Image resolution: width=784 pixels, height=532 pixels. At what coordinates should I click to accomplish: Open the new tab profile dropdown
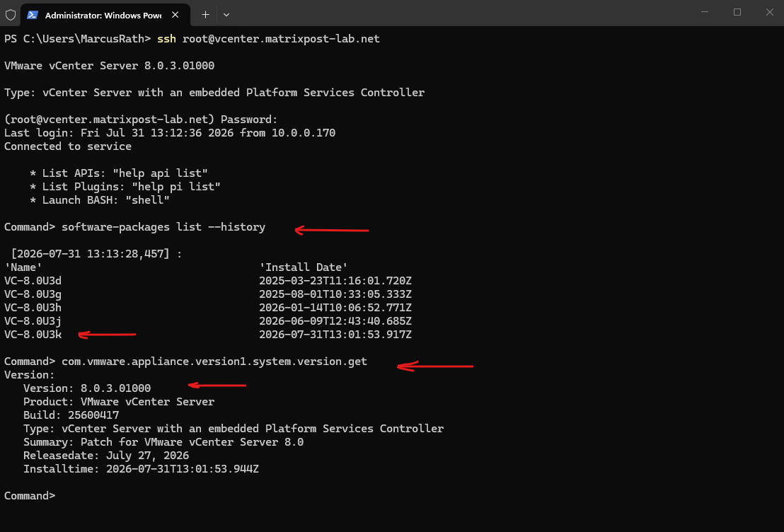point(226,15)
